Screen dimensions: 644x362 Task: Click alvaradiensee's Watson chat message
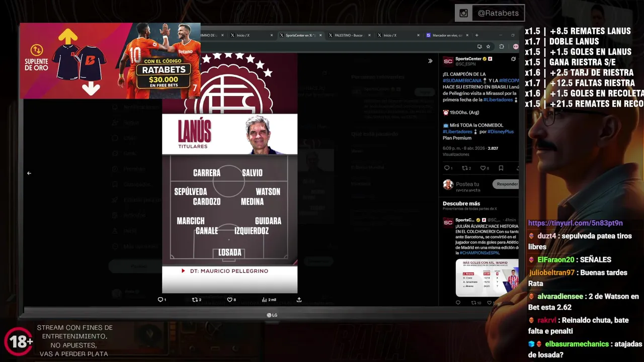coord(583,302)
